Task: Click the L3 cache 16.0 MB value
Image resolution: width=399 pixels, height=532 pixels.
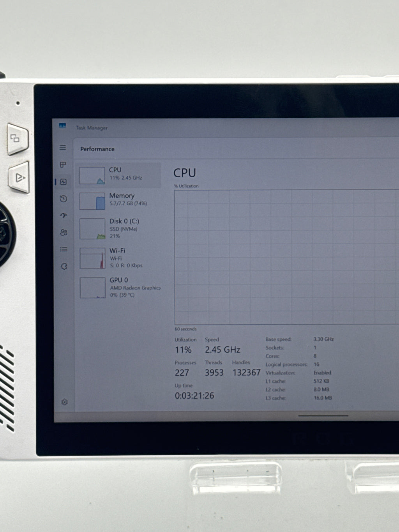Action: click(323, 398)
